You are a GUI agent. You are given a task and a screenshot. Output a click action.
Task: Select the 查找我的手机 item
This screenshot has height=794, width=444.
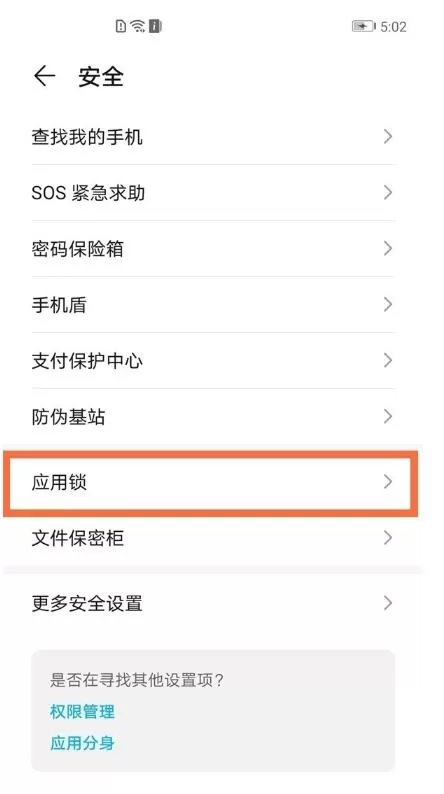tap(213, 137)
